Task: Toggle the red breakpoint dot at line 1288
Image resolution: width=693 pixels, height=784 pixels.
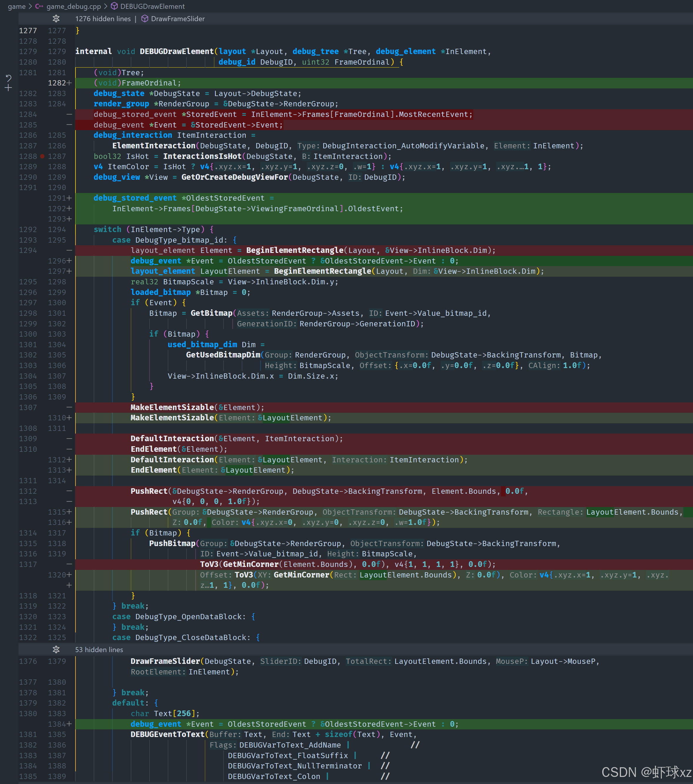Action: [x=42, y=156]
